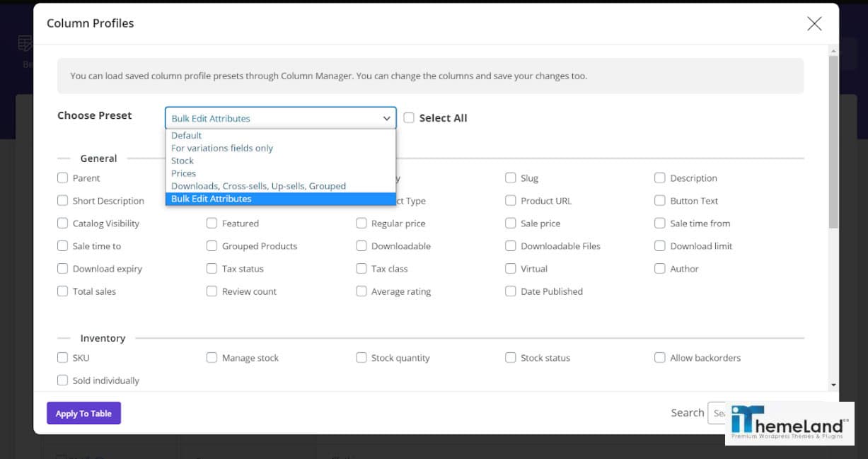Select the Default preset

[185, 135]
